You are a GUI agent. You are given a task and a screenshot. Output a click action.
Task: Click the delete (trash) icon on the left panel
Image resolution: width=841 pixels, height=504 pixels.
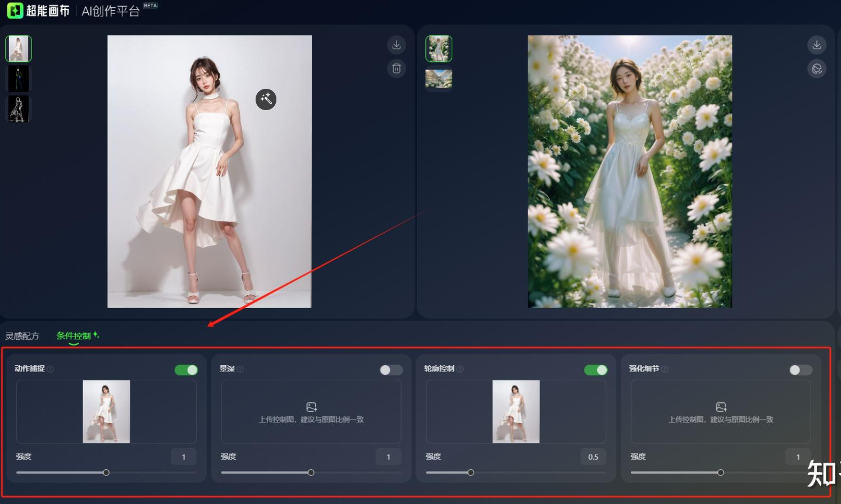(397, 69)
